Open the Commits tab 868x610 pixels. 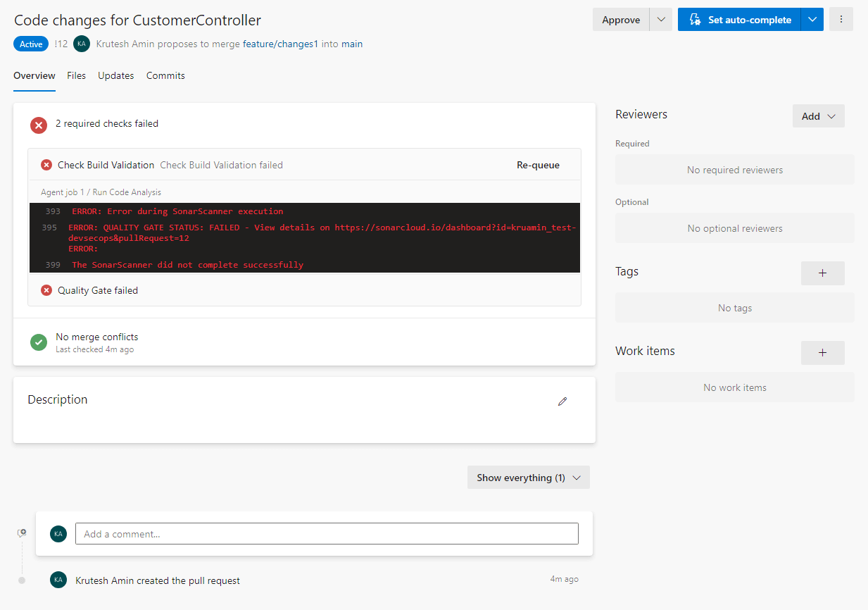click(x=165, y=75)
